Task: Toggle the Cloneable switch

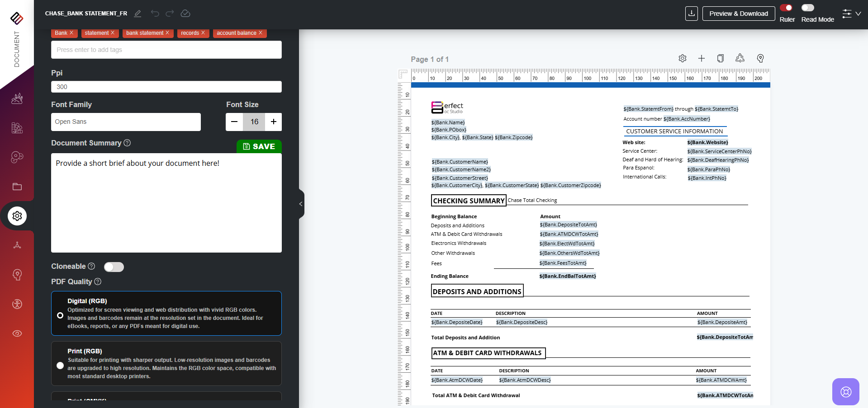Action: click(114, 267)
